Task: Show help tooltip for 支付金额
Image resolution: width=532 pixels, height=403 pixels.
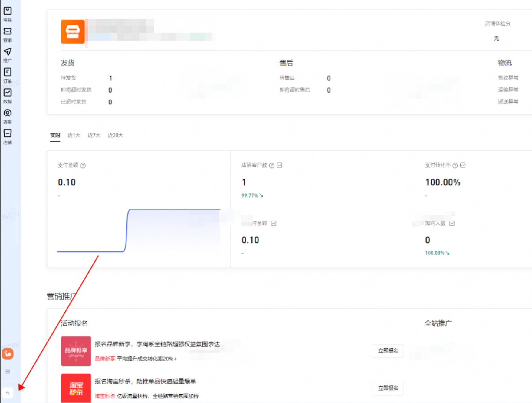Action: [x=83, y=165]
